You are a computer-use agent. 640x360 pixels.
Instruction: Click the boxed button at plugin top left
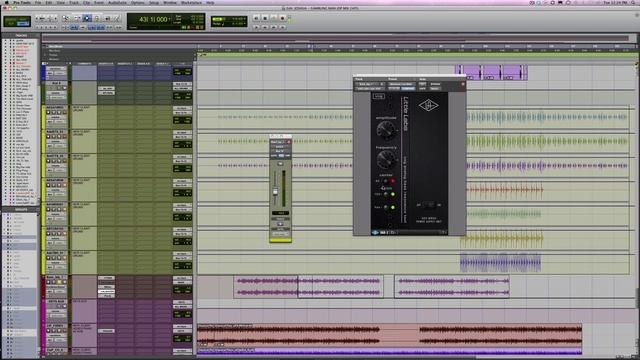pos(379,96)
